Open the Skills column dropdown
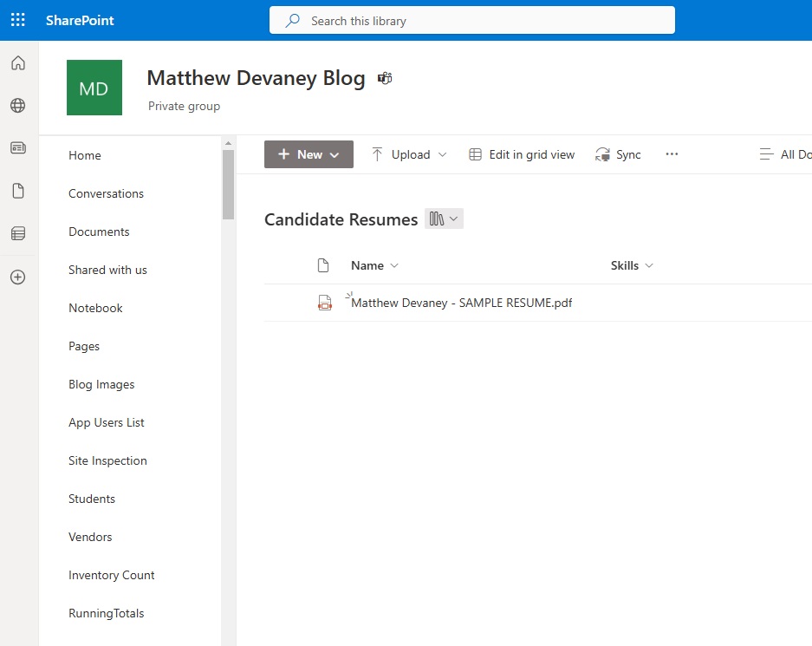 pos(632,265)
